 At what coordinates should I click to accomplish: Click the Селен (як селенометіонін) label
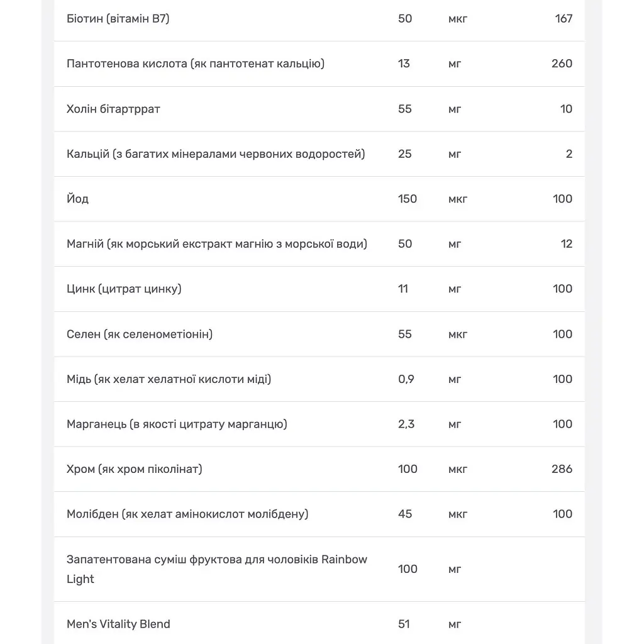(x=140, y=334)
